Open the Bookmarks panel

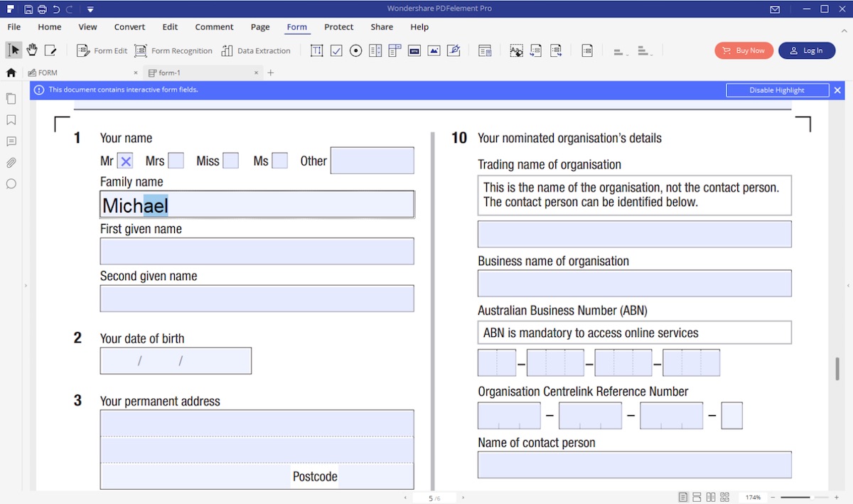click(x=11, y=119)
